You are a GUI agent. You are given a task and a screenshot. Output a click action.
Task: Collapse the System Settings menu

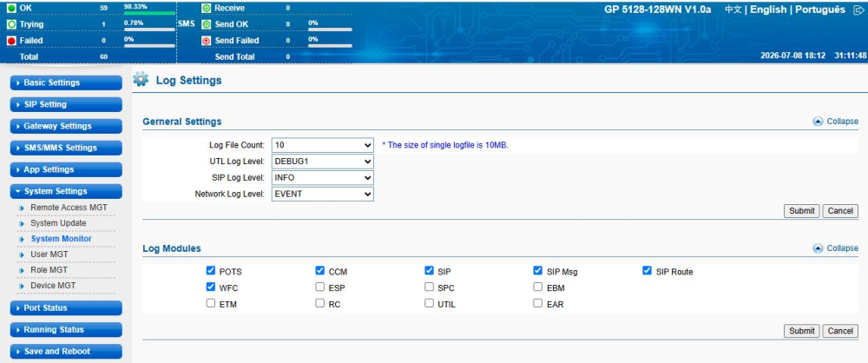coord(67,191)
